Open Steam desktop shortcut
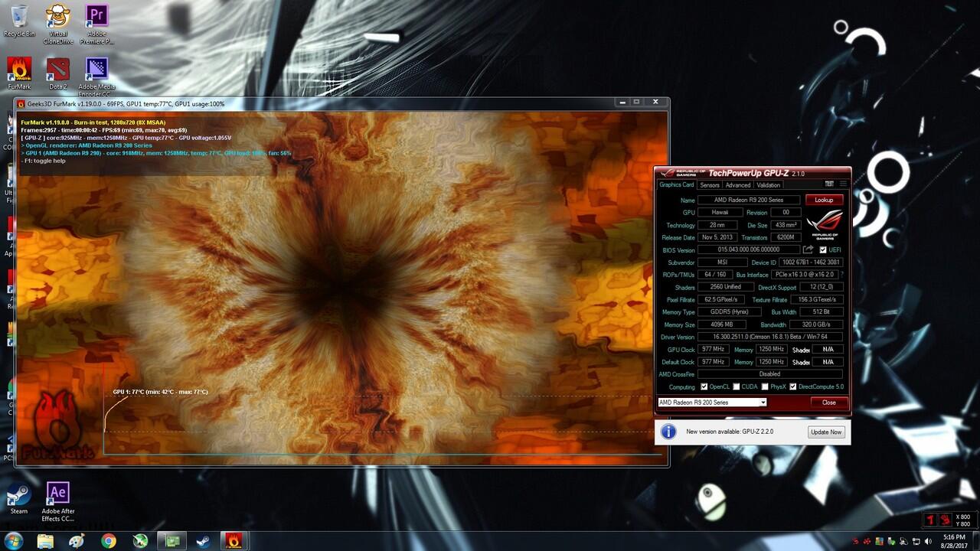This screenshot has width=980, height=551. pyautogui.click(x=19, y=498)
